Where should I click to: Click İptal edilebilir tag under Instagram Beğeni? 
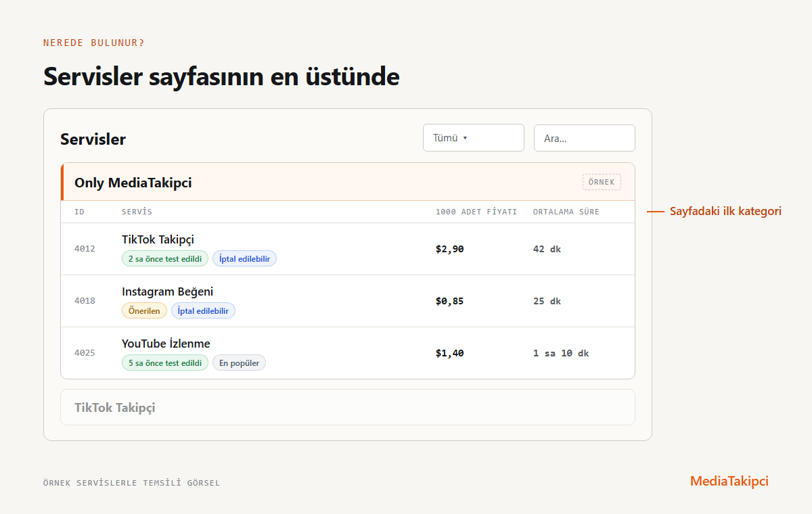[203, 310]
